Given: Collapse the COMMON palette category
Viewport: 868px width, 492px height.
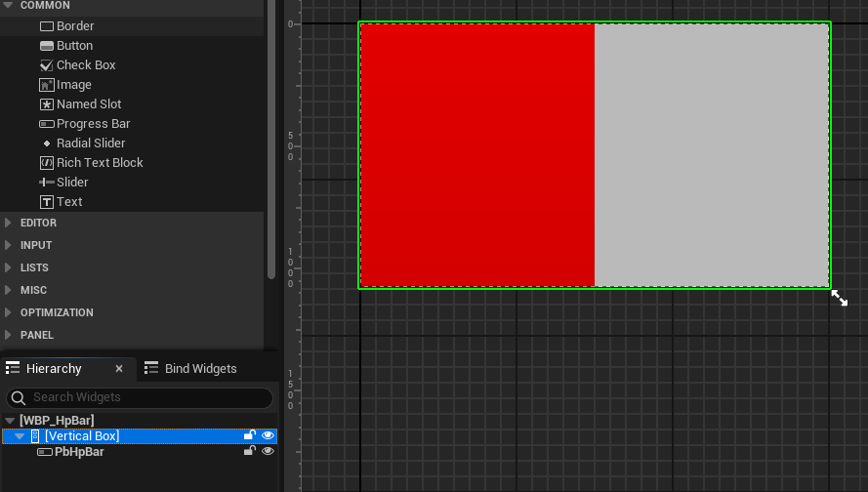Looking at the screenshot, I should coord(8,5).
